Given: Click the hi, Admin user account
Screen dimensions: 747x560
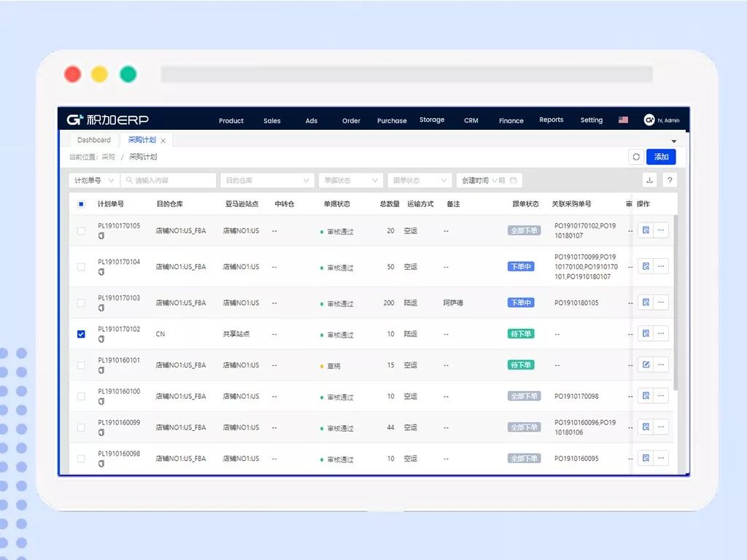Looking at the screenshot, I should tap(662, 120).
